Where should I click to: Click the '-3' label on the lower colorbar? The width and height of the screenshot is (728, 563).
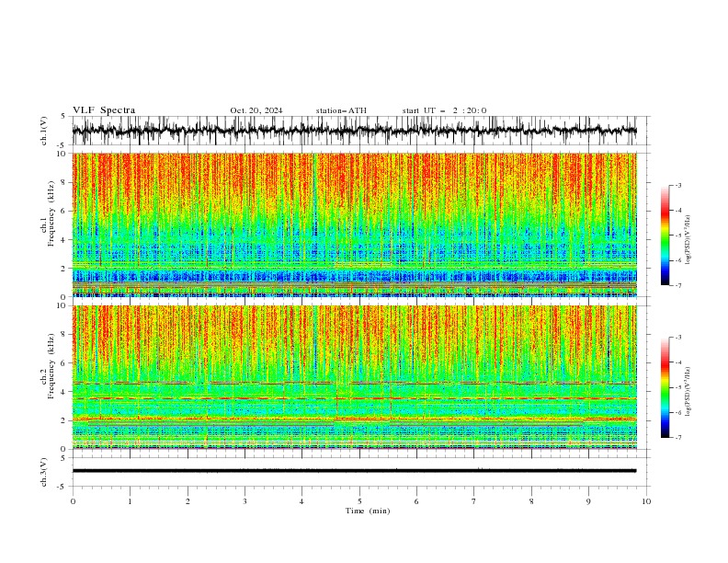pyautogui.click(x=677, y=338)
